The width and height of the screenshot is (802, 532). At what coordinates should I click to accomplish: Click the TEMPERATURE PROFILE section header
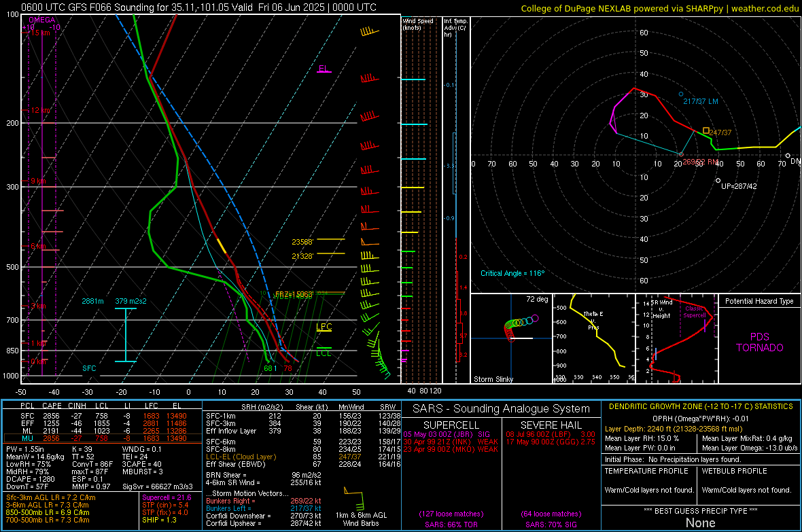[x=646, y=471]
